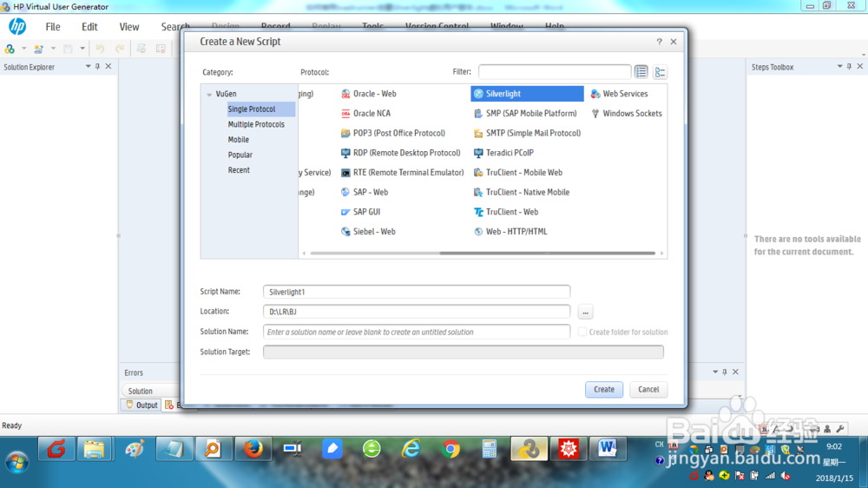Switch to the Output tab
Screen dimensions: 868x488
pyautogui.click(x=141, y=405)
